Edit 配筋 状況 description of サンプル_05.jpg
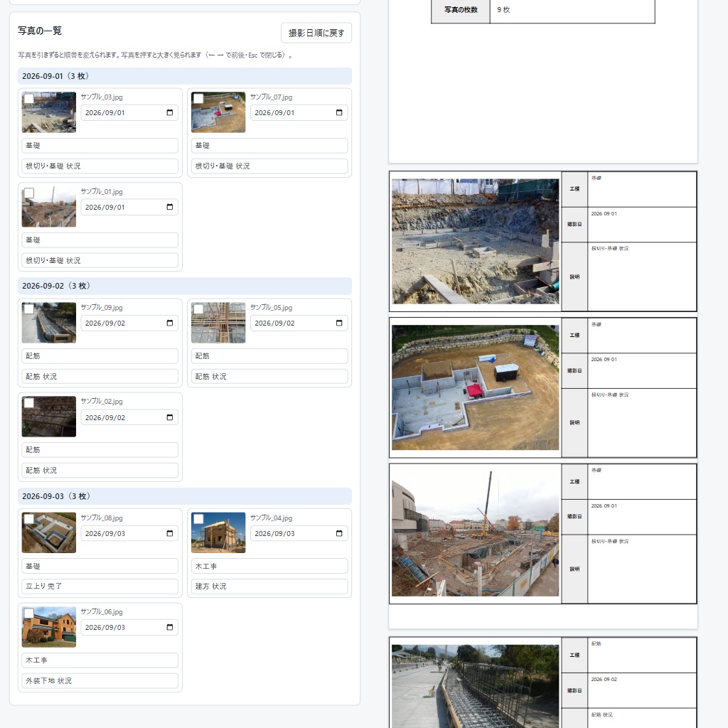728x728 pixels. (269, 377)
